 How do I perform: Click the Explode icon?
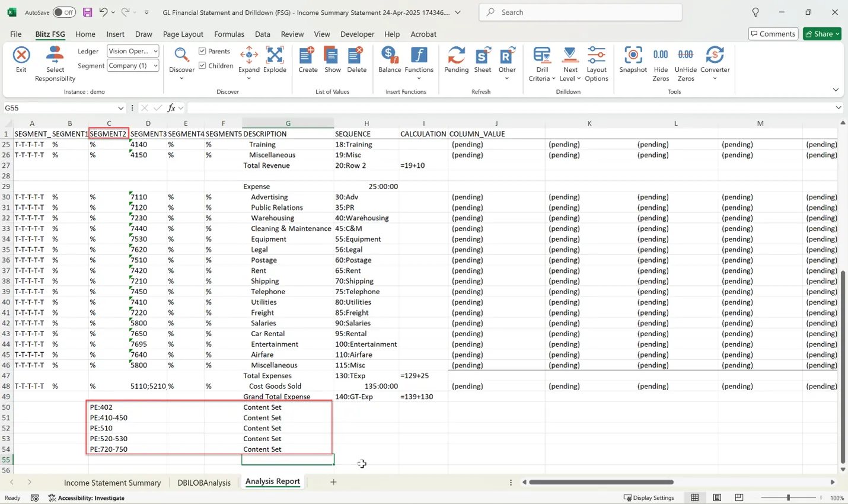tap(275, 59)
